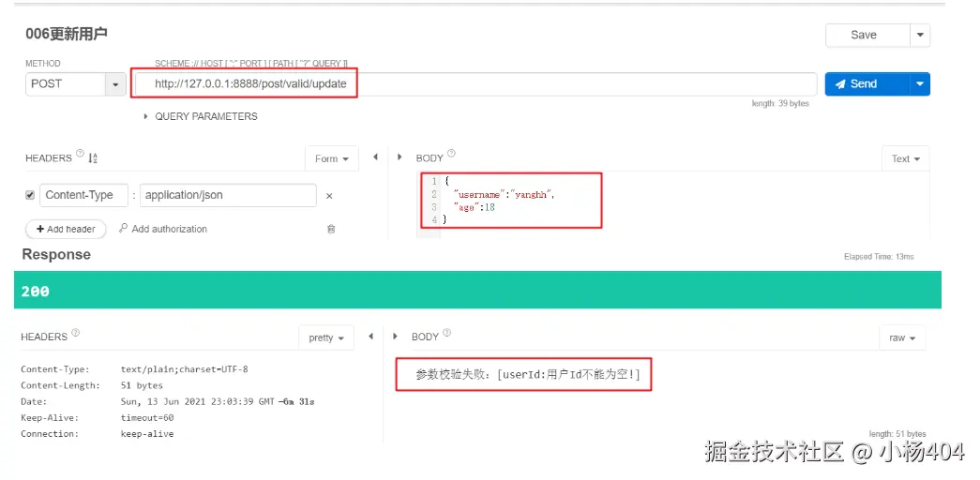980x480 pixels.
Task: Open the headers Form dropdown
Action: tap(332, 158)
